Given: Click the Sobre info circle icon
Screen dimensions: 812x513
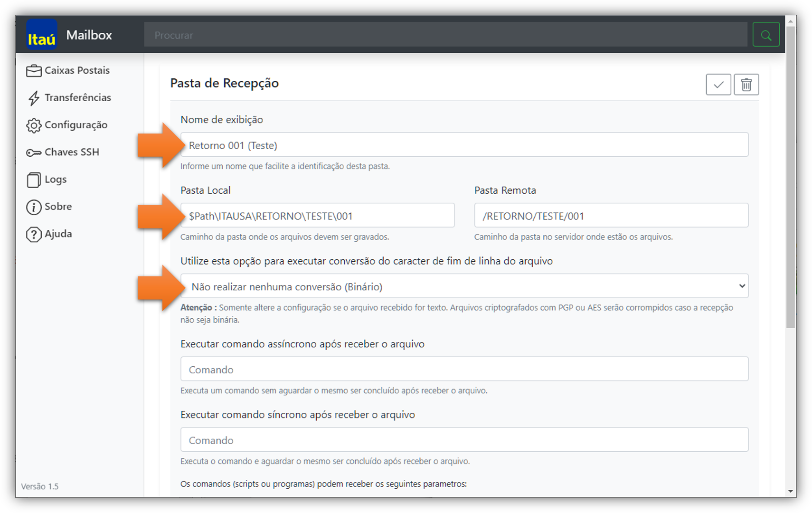Looking at the screenshot, I should tap(34, 207).
